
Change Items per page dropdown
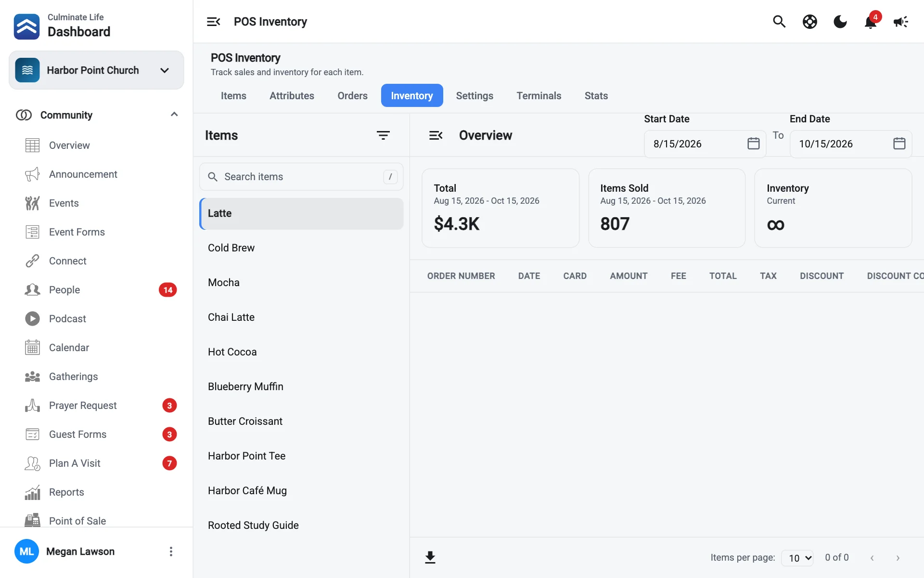[x=797, y=558]
